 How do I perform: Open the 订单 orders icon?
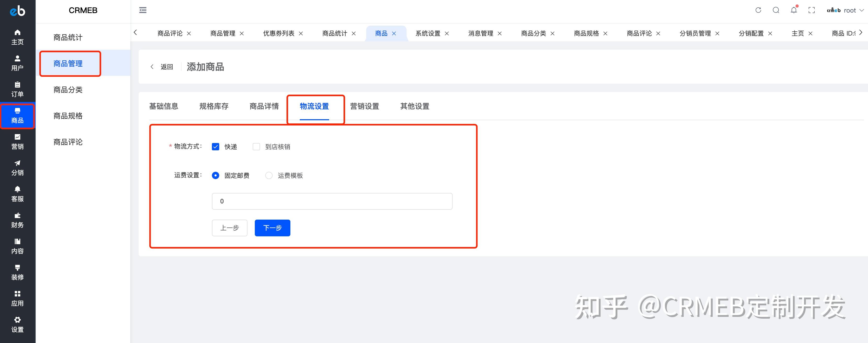tap(17, 89)
